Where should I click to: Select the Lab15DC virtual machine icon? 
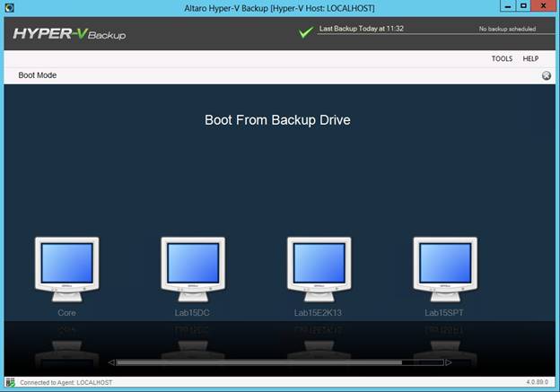pos(193,269)
